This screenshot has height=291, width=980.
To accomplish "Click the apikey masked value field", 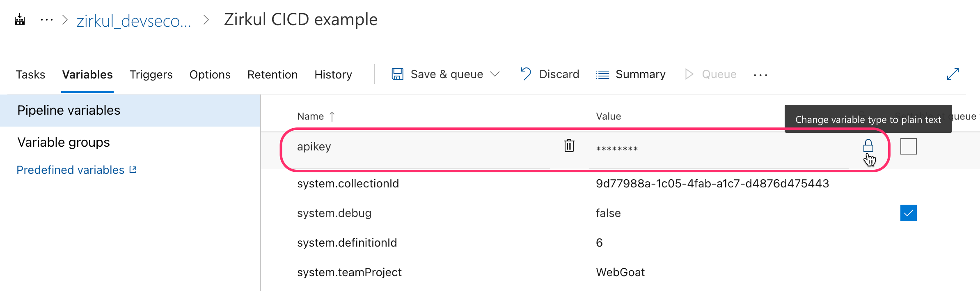I will [x=719, y=148].
